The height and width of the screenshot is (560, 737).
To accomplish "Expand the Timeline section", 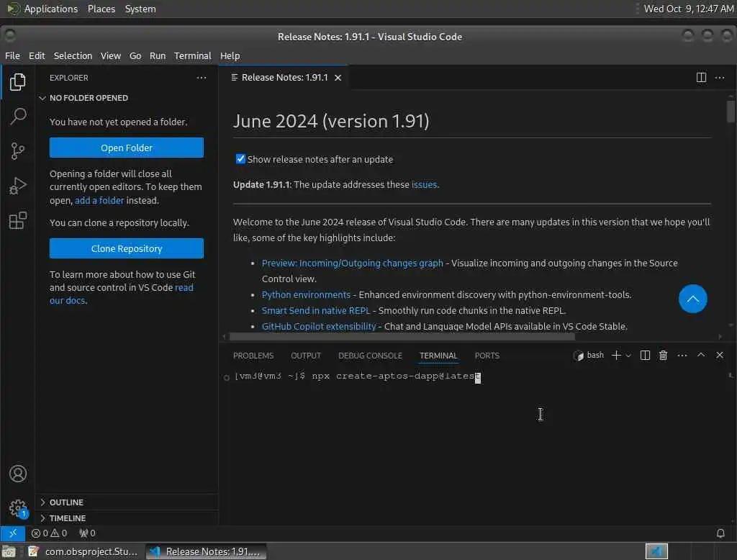I will click(x=68, y=518).
